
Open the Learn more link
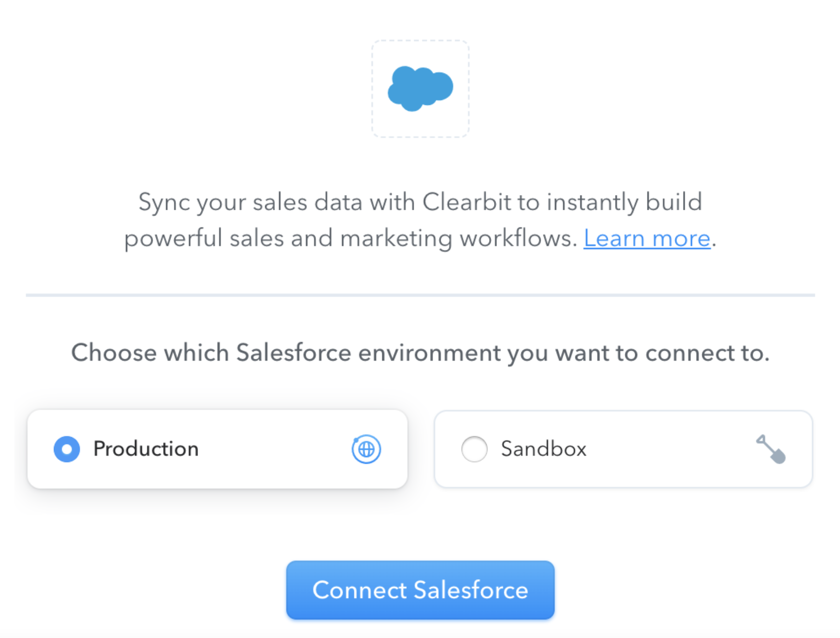pos(647,239)
